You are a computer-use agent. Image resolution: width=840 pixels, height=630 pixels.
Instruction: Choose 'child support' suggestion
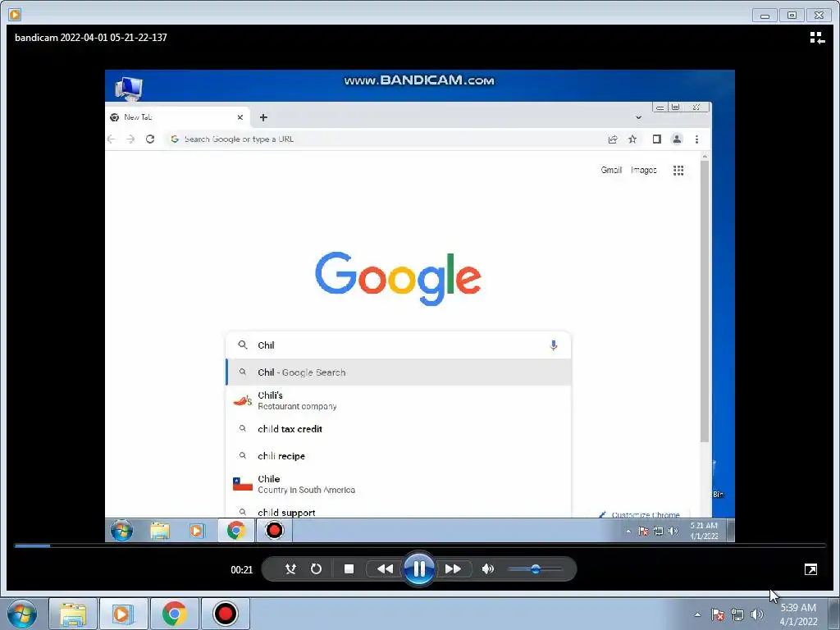click(398, 512)
